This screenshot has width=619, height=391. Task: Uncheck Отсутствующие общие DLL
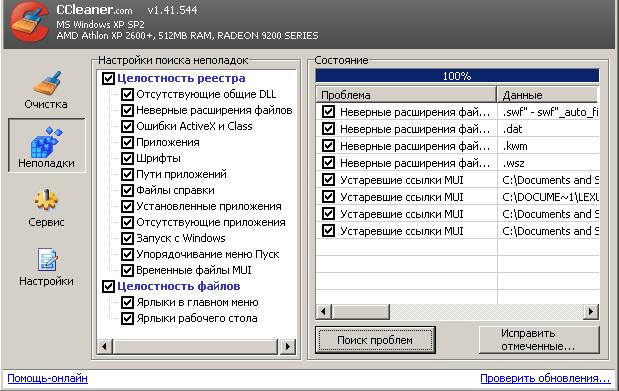click(x=127, y=94)
